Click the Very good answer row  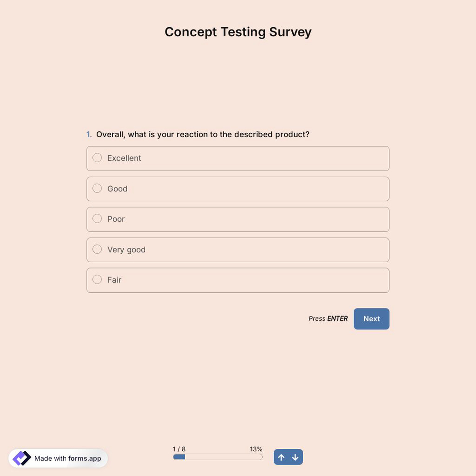pyautogui.click(x=238, y=249)
